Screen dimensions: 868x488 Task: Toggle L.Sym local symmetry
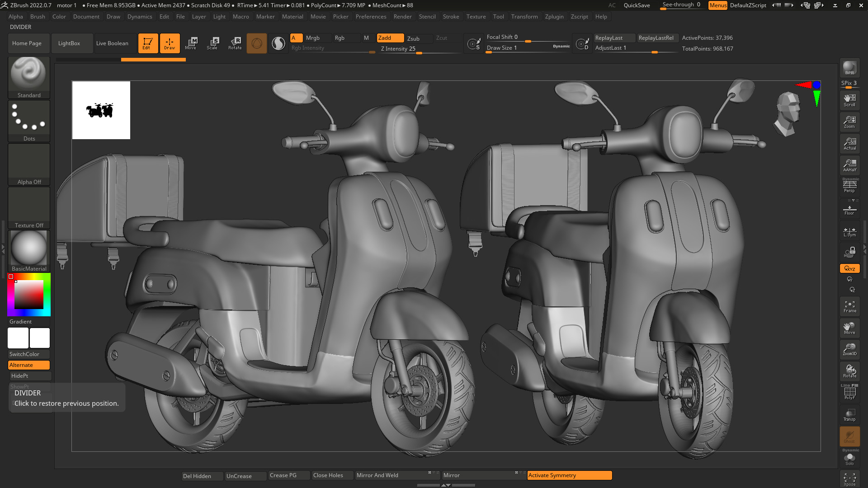click(850, 231)
